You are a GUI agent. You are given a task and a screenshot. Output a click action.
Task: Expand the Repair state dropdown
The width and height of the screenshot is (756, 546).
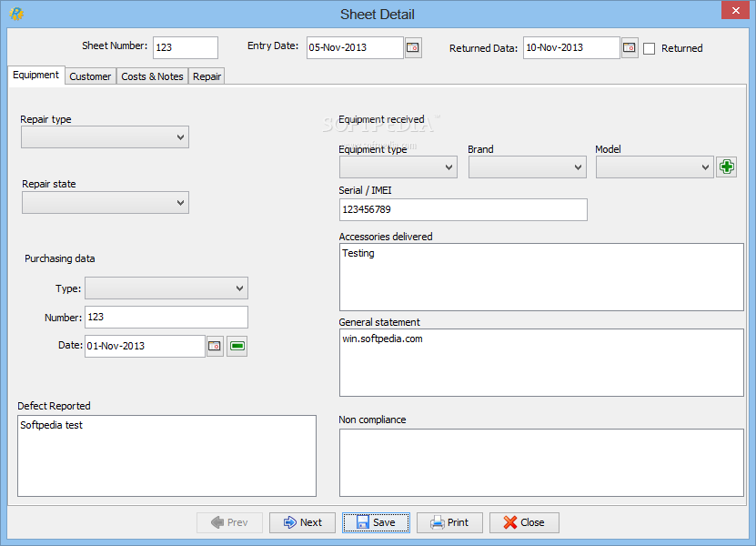106,203
